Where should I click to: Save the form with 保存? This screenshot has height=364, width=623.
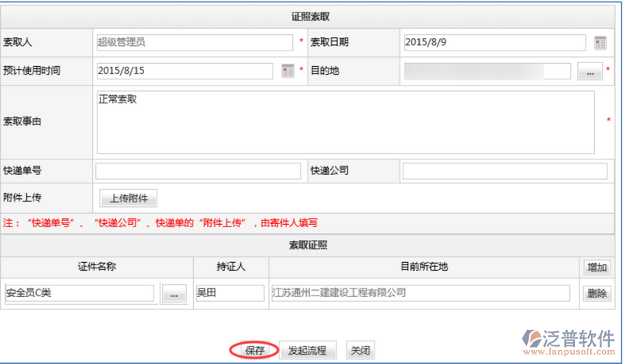[x=255, y=350]
